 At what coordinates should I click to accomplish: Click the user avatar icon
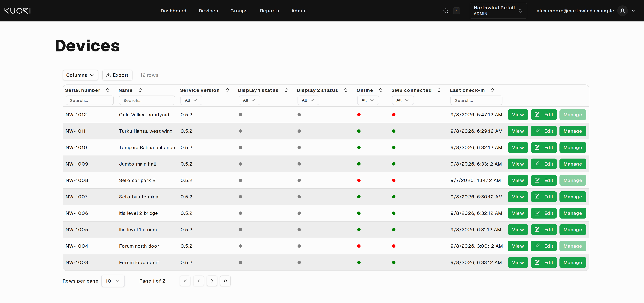click(x=623, y=11)
